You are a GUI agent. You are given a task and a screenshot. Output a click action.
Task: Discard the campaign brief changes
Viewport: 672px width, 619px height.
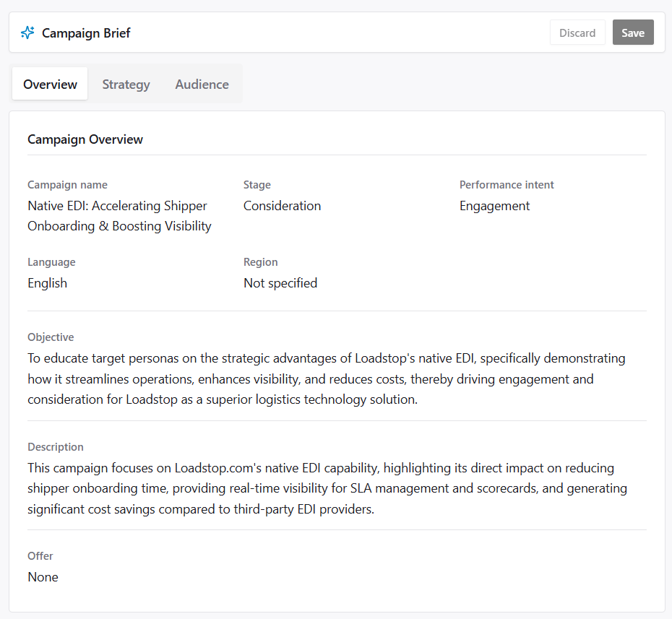[x=577, y=32]
